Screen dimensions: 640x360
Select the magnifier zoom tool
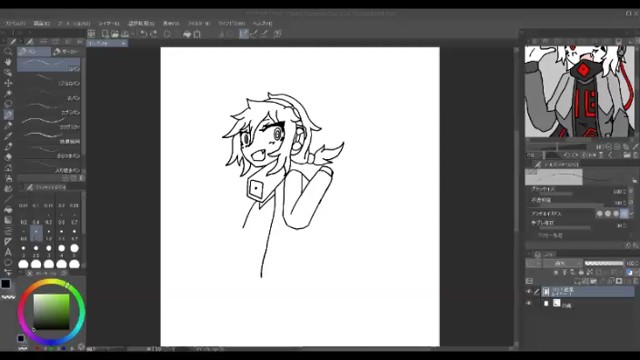[x=8, y=51]
